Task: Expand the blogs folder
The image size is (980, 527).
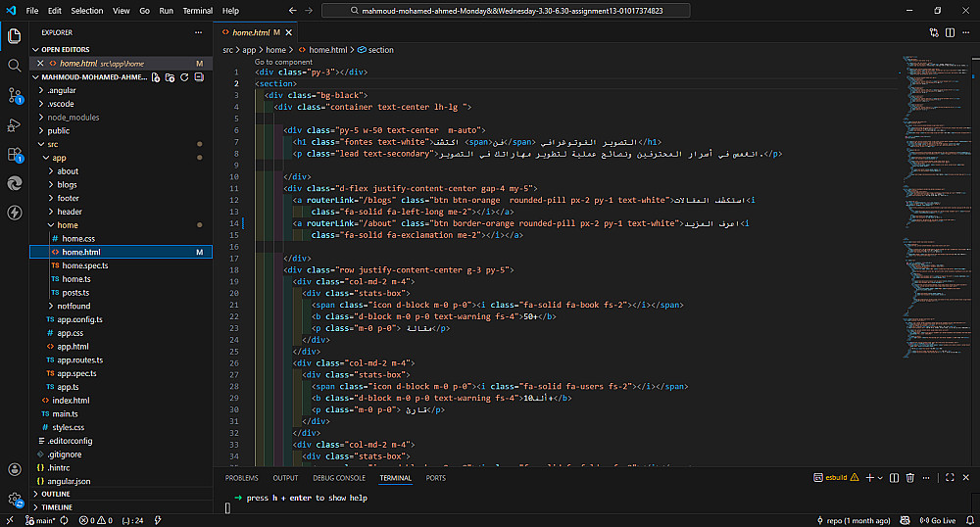Action: pos(67,184)
